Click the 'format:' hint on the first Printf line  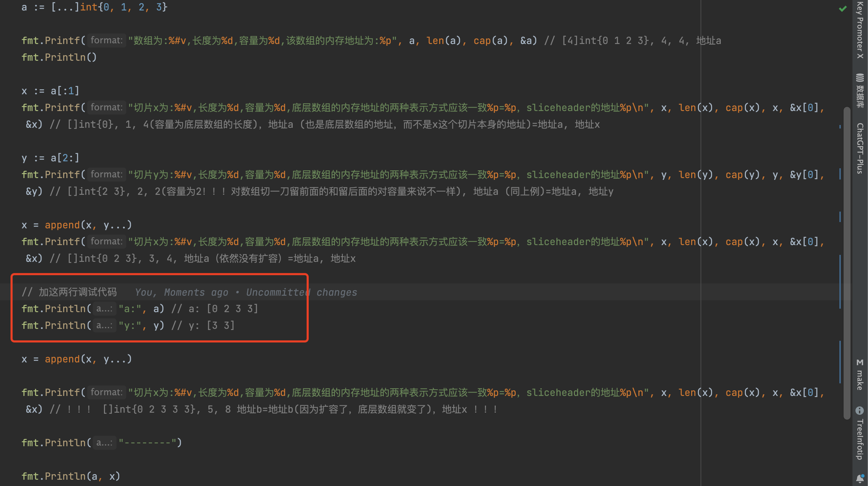tap(106, 40)
